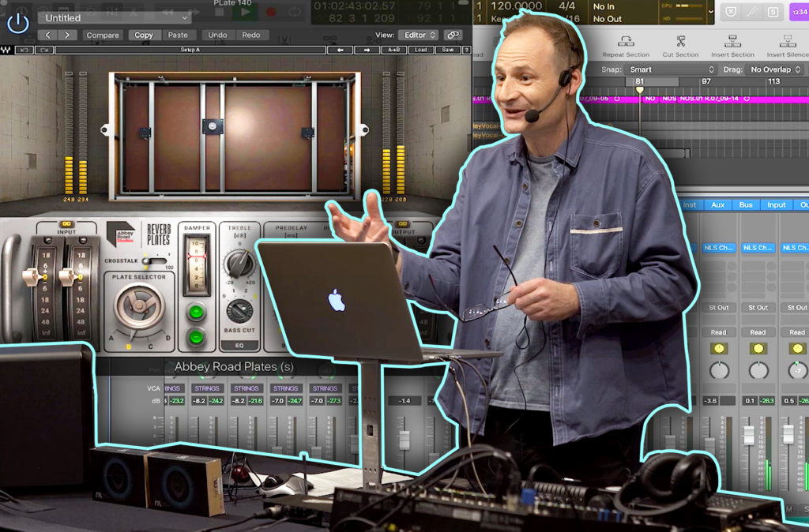Expand the LCD display mode arrow

(711, 11)
